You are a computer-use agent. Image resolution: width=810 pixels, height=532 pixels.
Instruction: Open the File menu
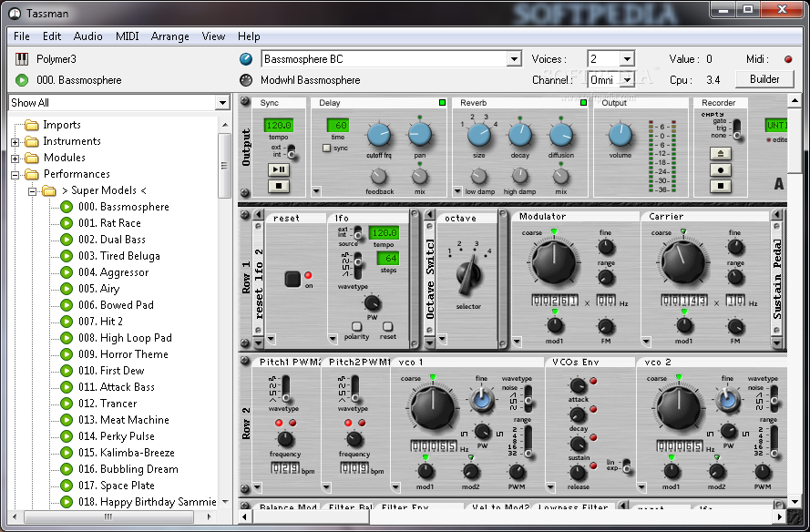[22, 36]
